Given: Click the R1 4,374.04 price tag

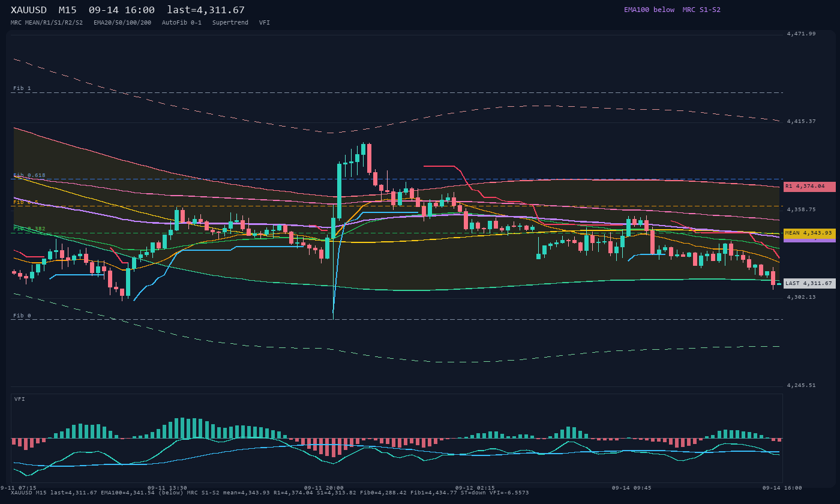Looking at the screenshot, I should (x=809, y=187).
